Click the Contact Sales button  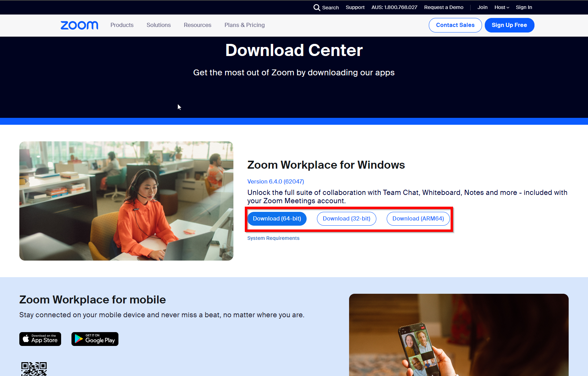pos(455,25)
